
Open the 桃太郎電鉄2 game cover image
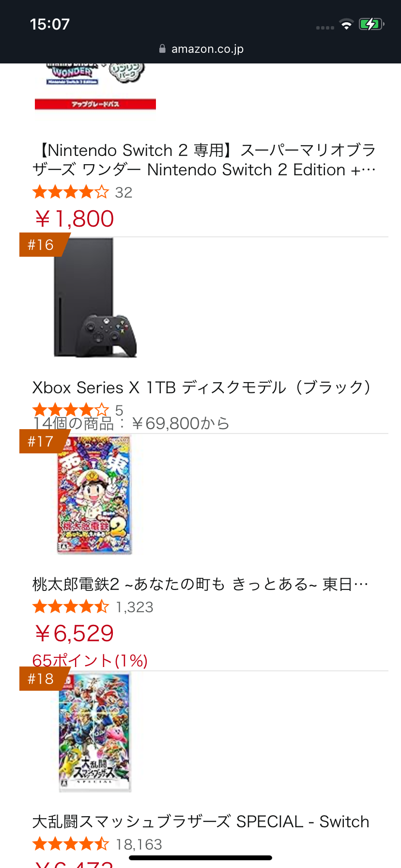coord(95,495)
